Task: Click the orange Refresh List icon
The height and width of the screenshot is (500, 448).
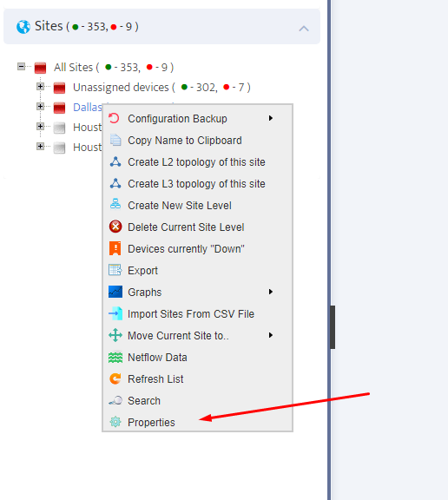Action: pos(115,378)
